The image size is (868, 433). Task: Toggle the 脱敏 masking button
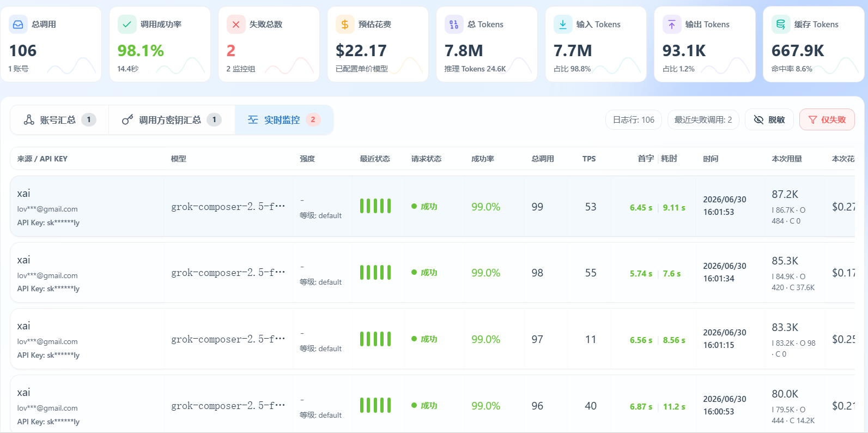click(x=769, y=119)
